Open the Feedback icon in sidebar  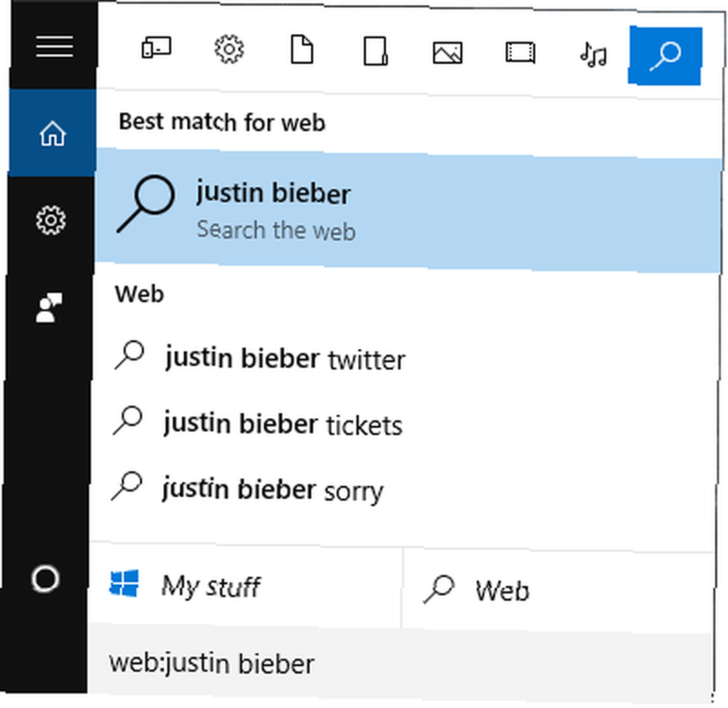pos(49,307)
